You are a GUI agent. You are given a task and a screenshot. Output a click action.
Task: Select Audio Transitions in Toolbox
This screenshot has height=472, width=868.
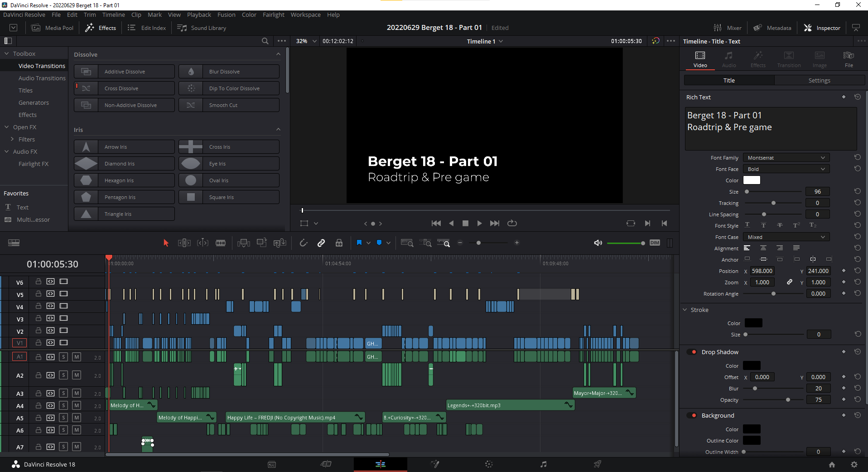pos(42,78)
